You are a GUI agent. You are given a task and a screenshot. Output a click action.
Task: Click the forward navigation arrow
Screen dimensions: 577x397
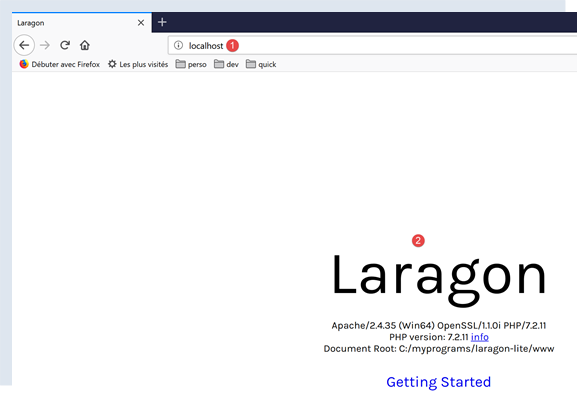click(45, 45)
